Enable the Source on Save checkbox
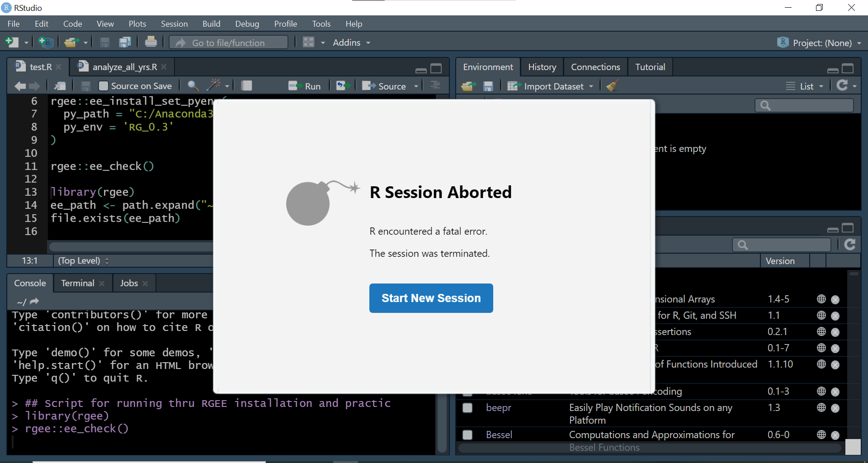The image size is (868, 463). (103, 85)
